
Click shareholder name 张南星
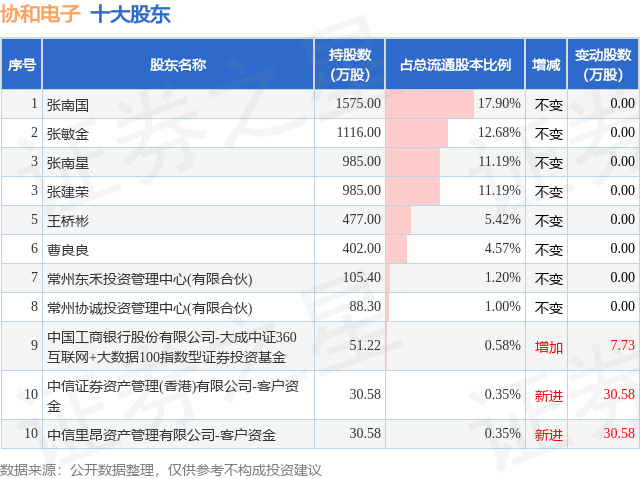[68, 163]
